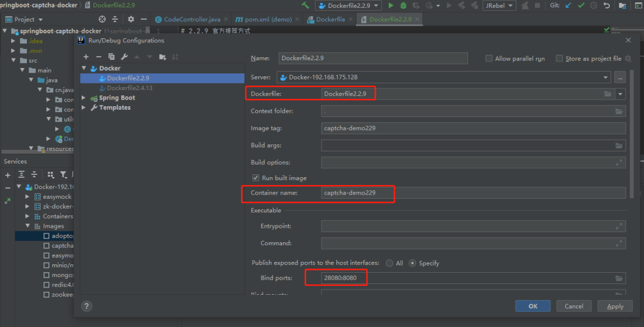Uncheck Run built image checkbox
The height and width of the screenshot is (327, 644).
click(x=255, y=178)
